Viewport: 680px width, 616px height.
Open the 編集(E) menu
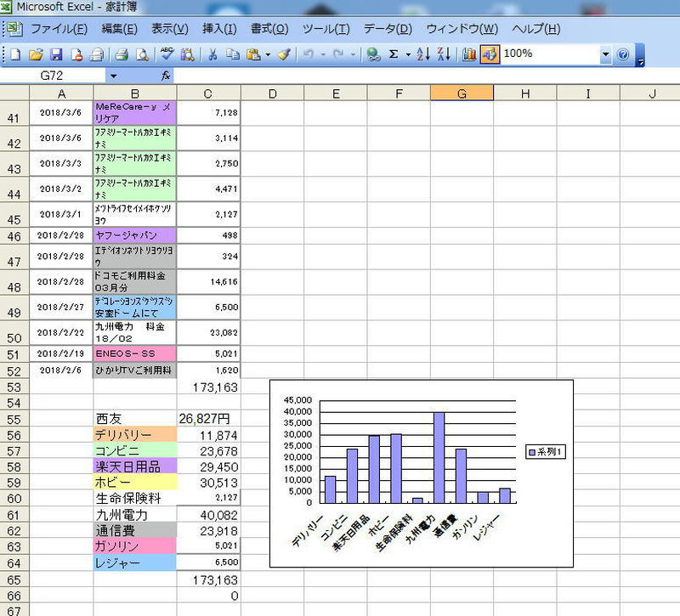(x=119, y=29)
